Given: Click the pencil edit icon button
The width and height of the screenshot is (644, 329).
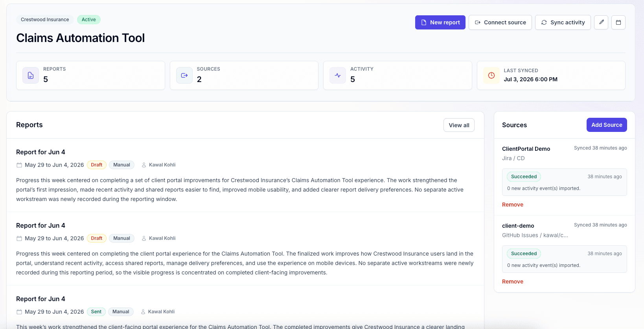Looking at the screenshot, I should pos(601,22).
